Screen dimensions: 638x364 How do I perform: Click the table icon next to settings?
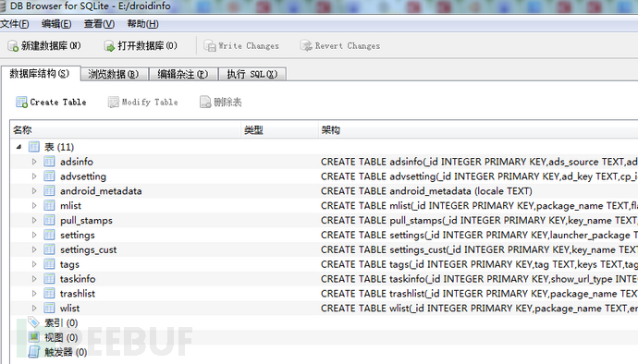(49, 235)
